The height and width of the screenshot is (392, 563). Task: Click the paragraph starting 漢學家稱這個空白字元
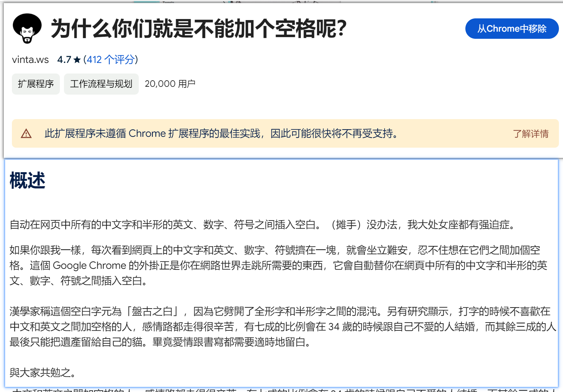pyautogui.click(x=283, y=327)
